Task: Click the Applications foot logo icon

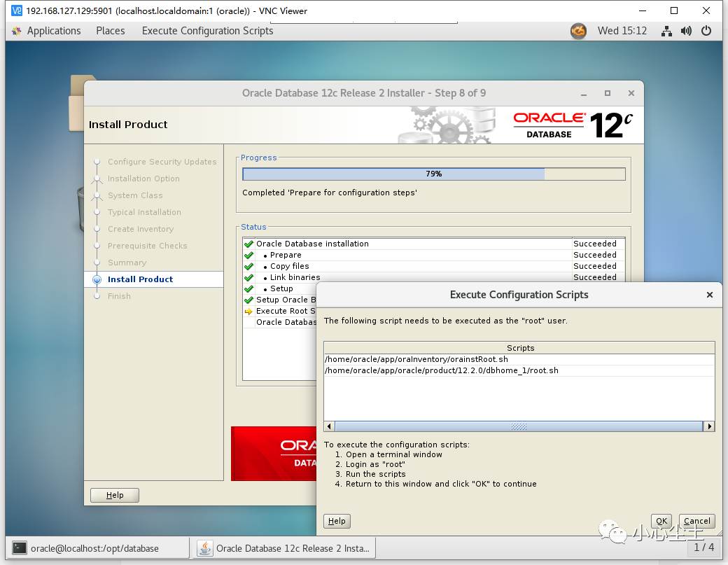Action: pyautogui.click(x=17, y=31)
